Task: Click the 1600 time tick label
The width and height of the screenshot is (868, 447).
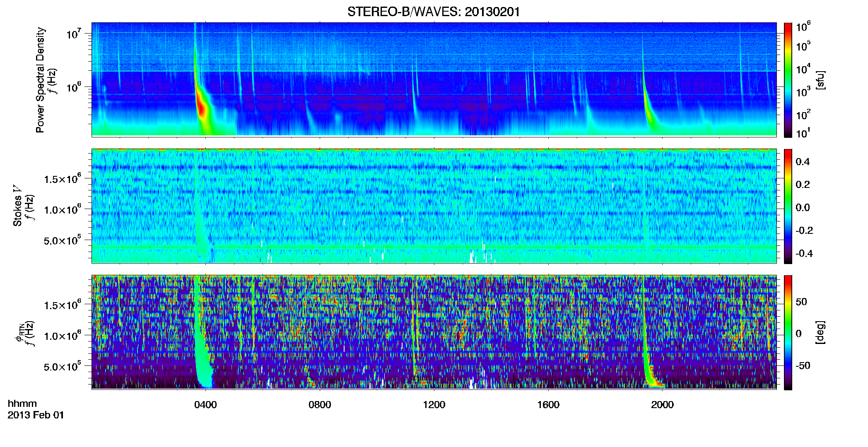Action: pyautogui.click(x=548, y=404)
